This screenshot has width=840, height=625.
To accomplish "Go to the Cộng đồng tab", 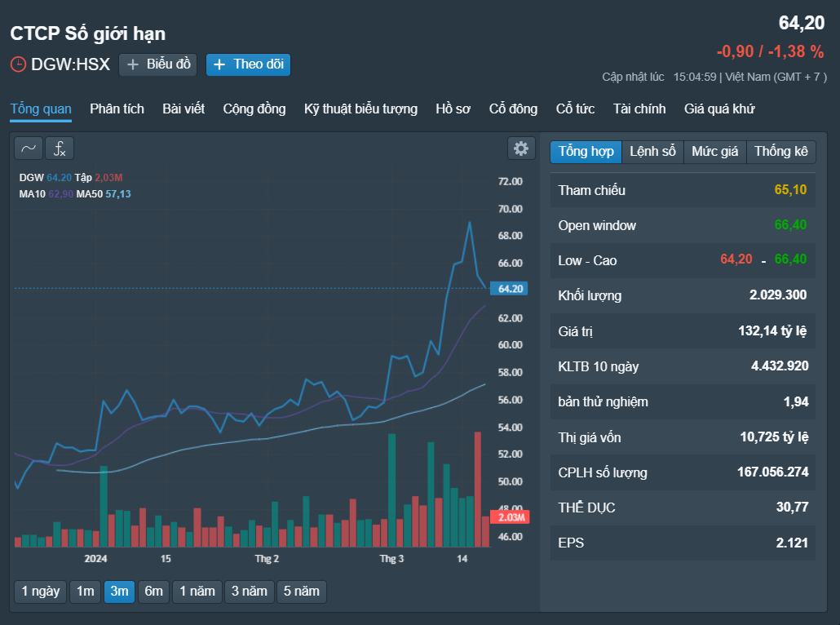I will [254, 109].
